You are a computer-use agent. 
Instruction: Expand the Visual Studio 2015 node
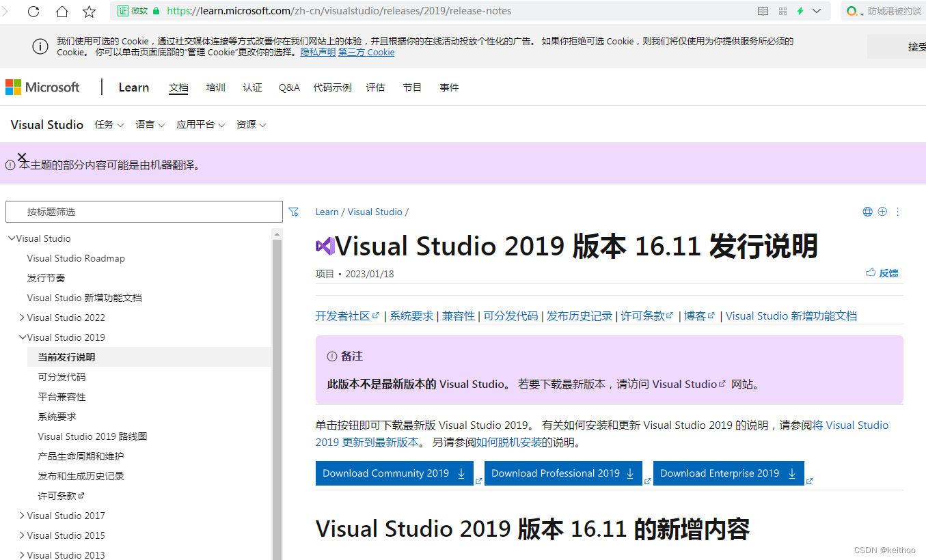tap(23, 535)
